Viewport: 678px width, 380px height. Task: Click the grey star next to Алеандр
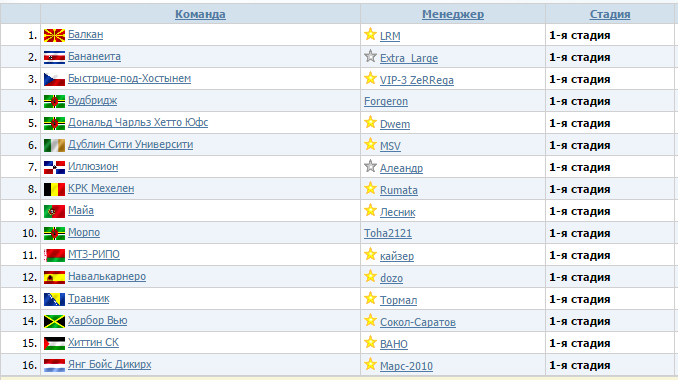point(370,166)
